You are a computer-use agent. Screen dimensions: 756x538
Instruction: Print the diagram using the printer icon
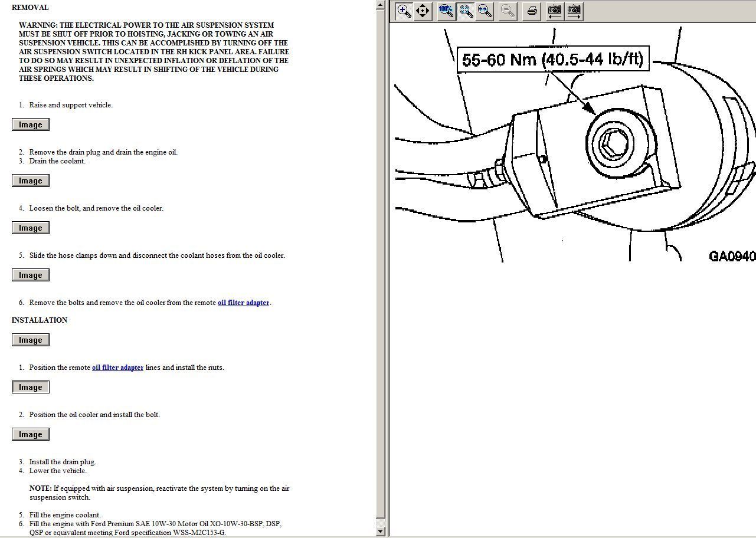coord(532,11)
